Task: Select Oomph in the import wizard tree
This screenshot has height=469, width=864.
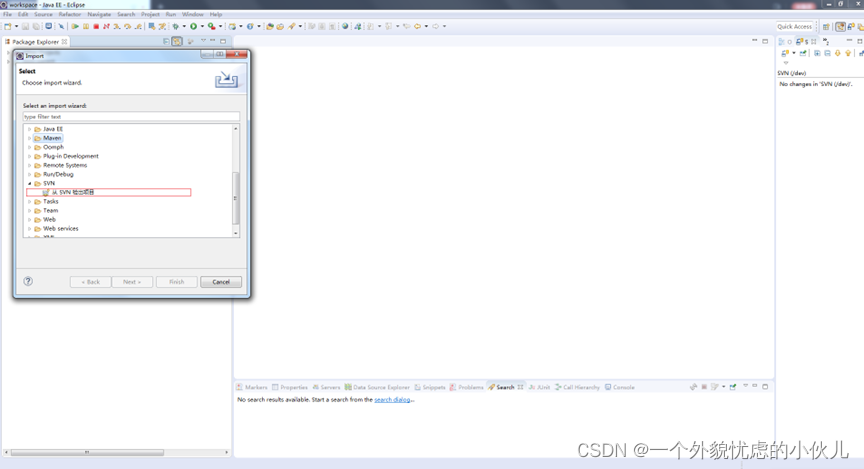Action: pos(53,147)
